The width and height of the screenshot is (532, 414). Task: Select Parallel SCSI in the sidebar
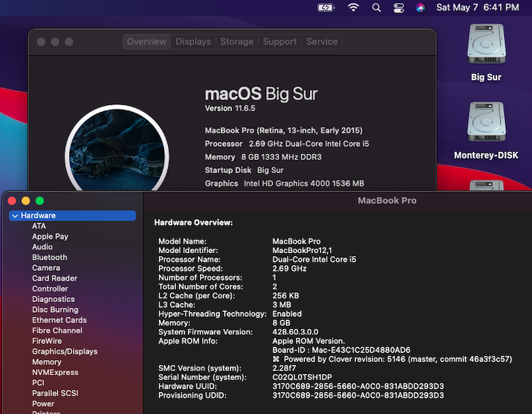(x=55, y=393)
